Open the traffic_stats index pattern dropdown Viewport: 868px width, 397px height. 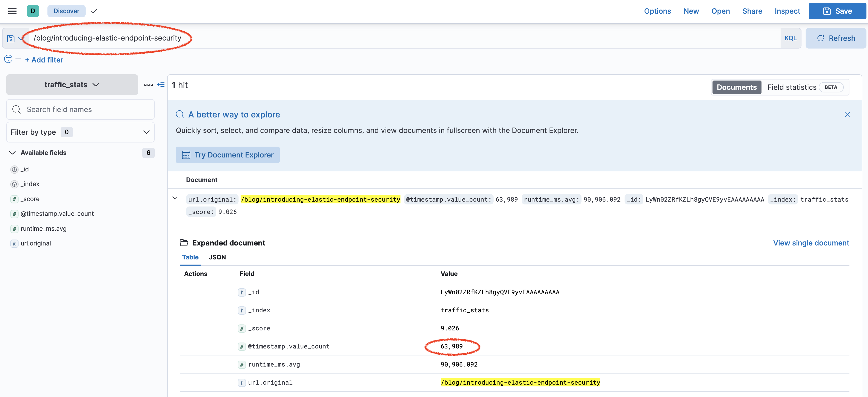click(72, 85)
